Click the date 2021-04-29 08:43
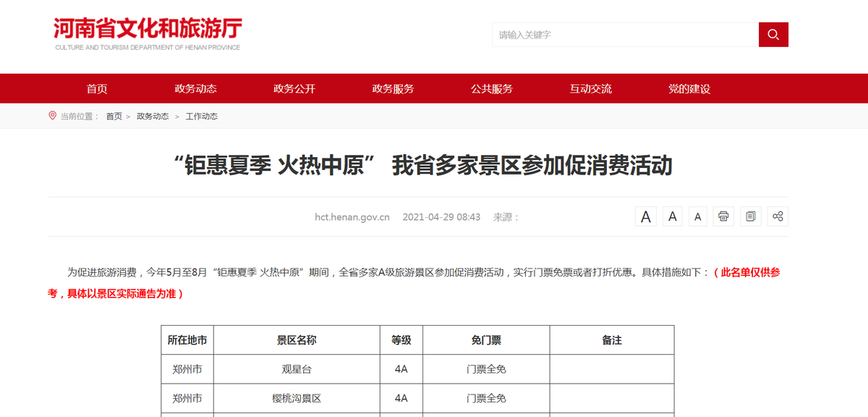 (441, 217)
